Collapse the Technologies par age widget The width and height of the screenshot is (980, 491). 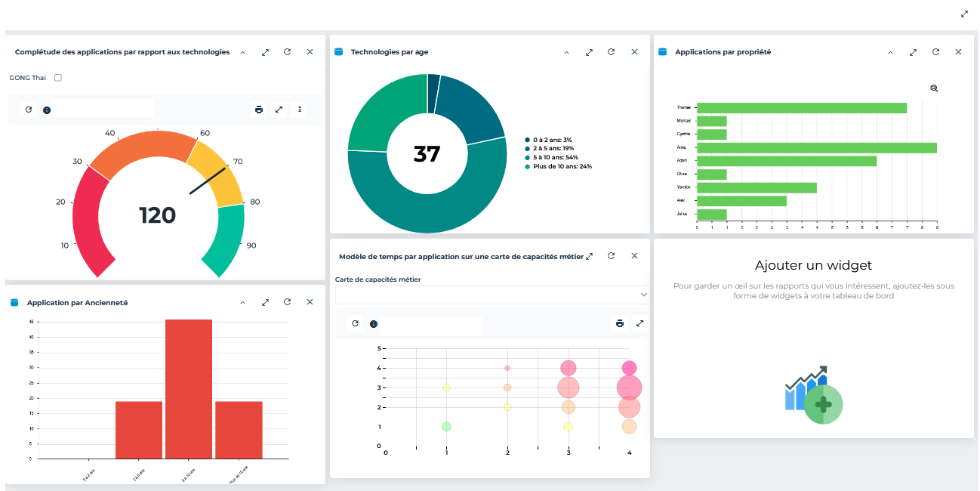point(566,52)
